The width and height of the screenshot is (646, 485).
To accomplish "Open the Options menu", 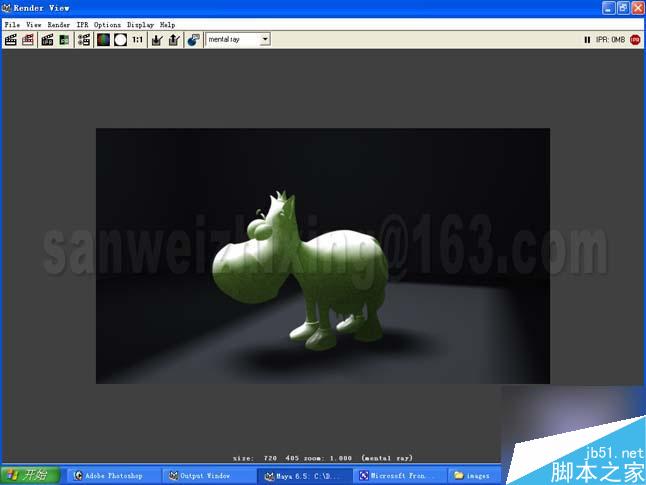I will point(107,25).
